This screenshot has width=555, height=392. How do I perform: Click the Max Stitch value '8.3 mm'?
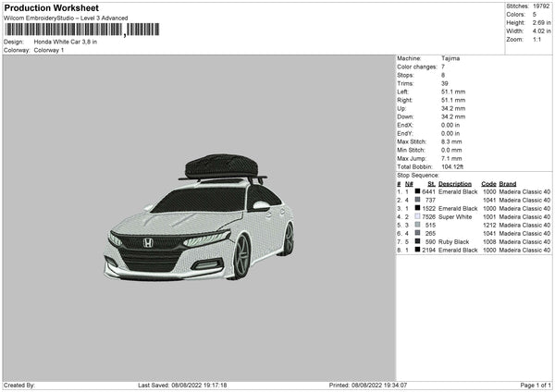pos(451,141)
